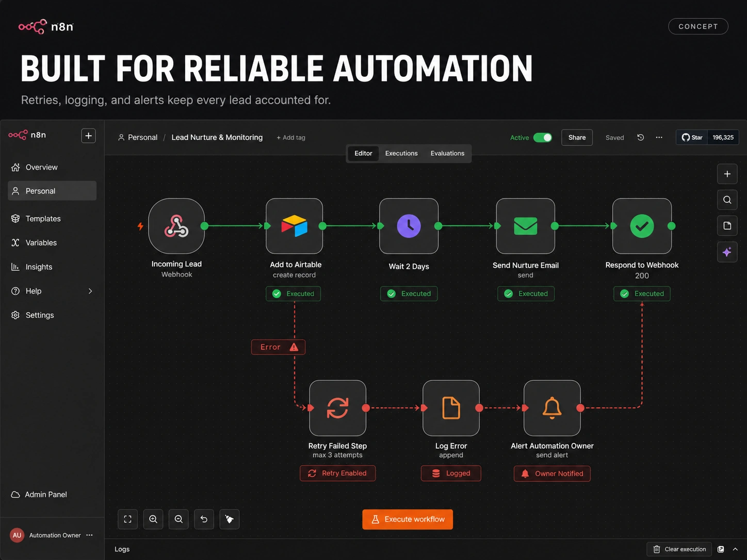The image size is (747, 560).
Task: Add a sticky note with the note icon
Action: point(727,225)
